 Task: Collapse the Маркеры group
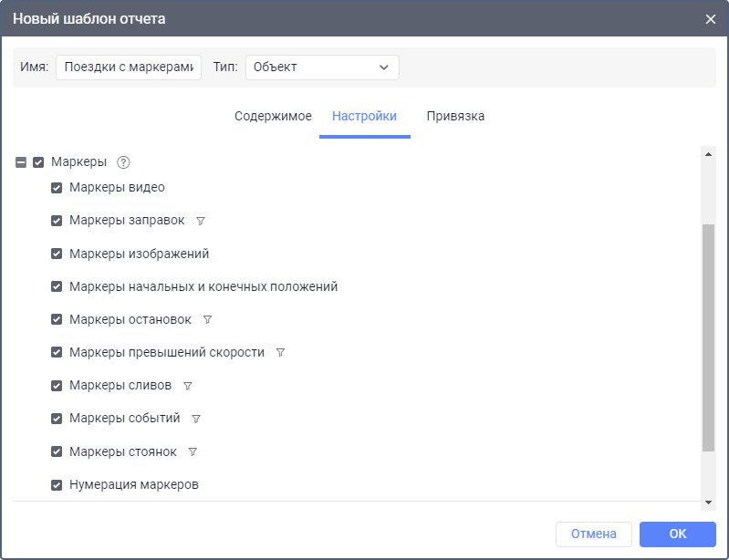(21, 162)
